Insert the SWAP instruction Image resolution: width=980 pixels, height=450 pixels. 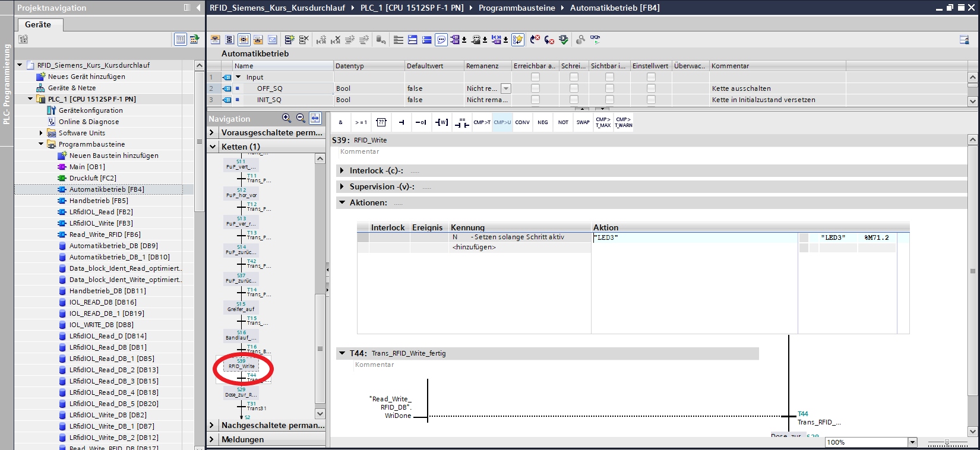583,122
